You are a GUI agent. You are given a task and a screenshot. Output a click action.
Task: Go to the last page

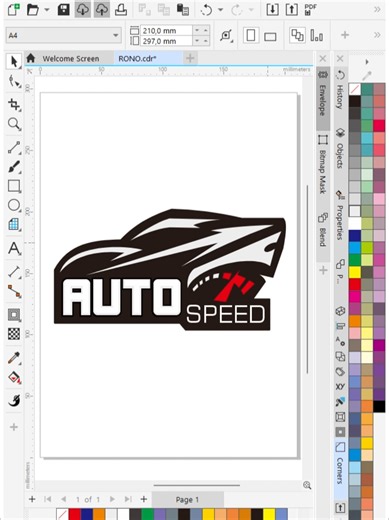click(128, 499)
